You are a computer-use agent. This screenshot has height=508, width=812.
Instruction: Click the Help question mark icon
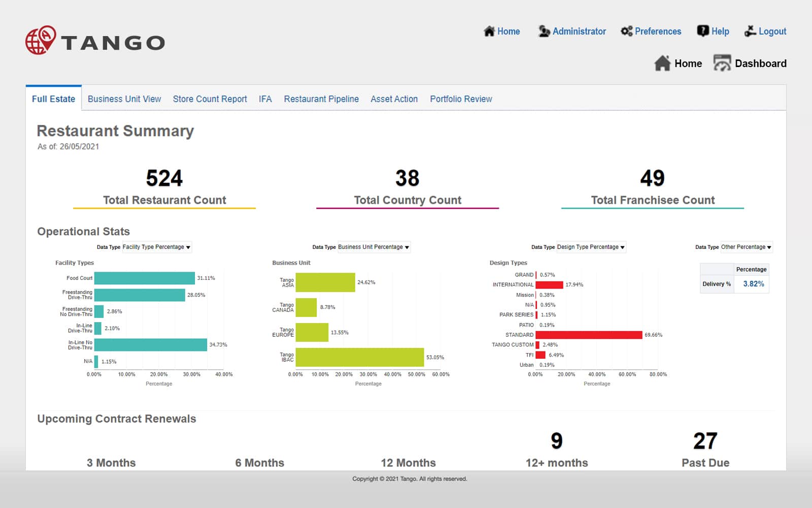click(x=703, y=31)
